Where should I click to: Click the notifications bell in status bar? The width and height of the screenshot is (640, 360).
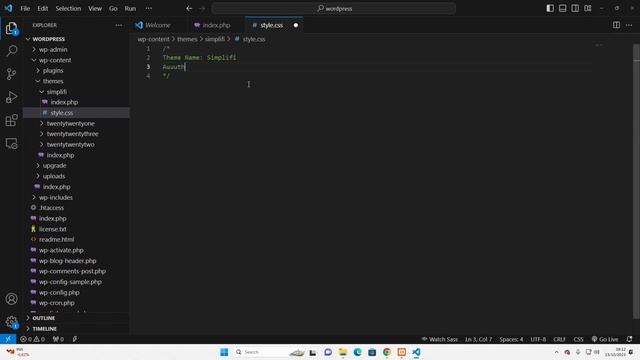630,339
